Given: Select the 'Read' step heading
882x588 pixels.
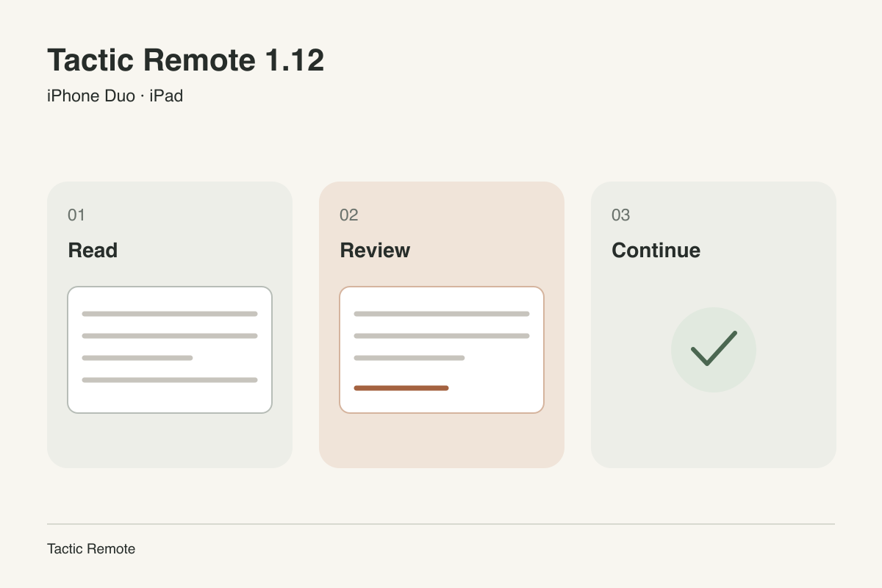Looking at the screenshot, I should pos(93,251).
